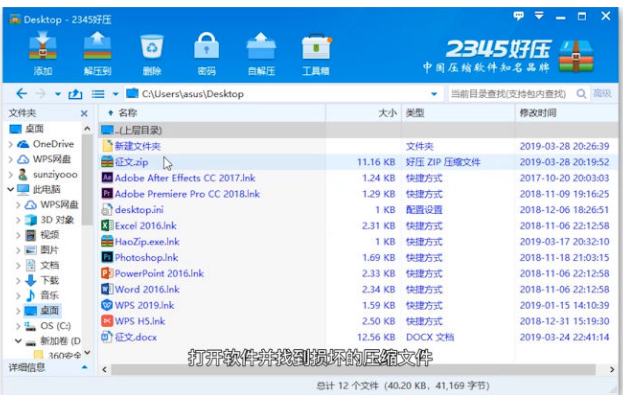Collapse the 此电脑 tree node
This screenshot has width=623, height=405.
click(11, 190)
